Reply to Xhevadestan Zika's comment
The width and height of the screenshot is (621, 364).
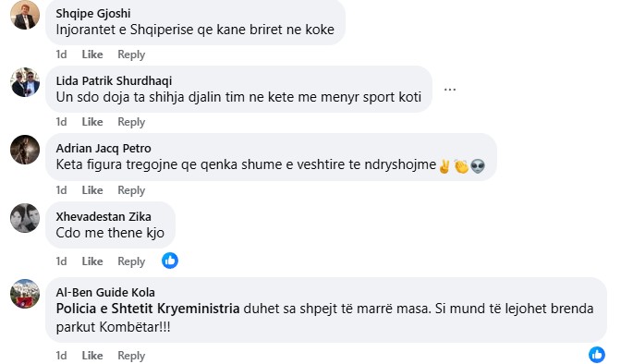tap(131, 261)
